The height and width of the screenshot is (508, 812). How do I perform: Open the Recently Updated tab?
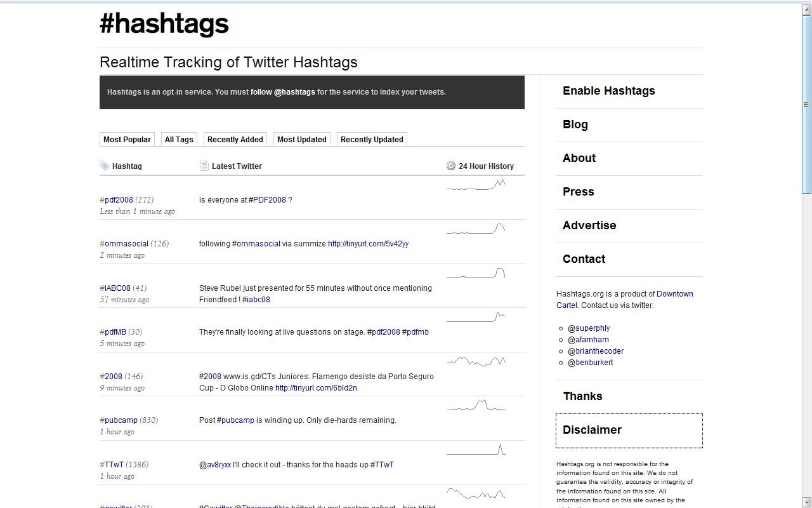372,139
